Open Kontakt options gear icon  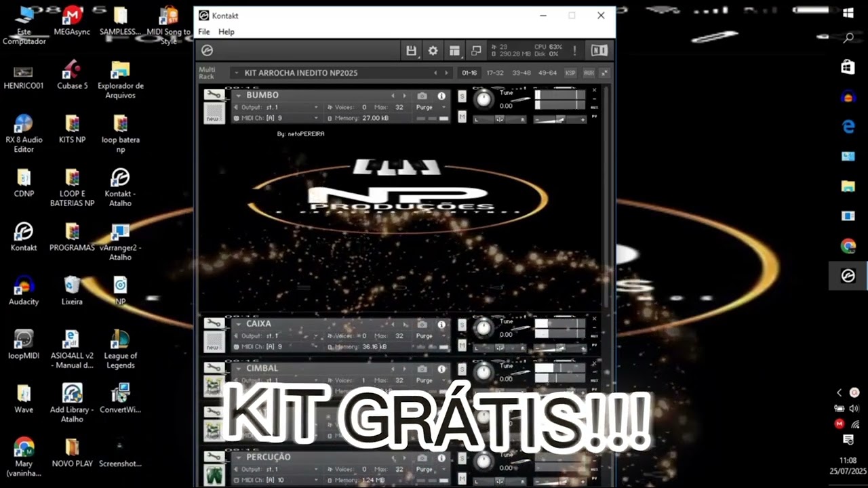click(433, 51)
